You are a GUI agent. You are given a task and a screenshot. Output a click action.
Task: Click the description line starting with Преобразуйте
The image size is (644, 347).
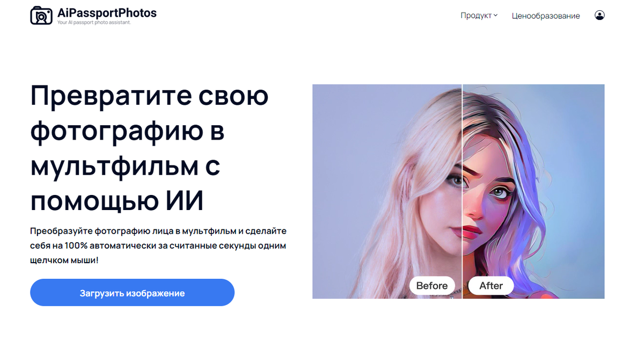click(158, 231)
